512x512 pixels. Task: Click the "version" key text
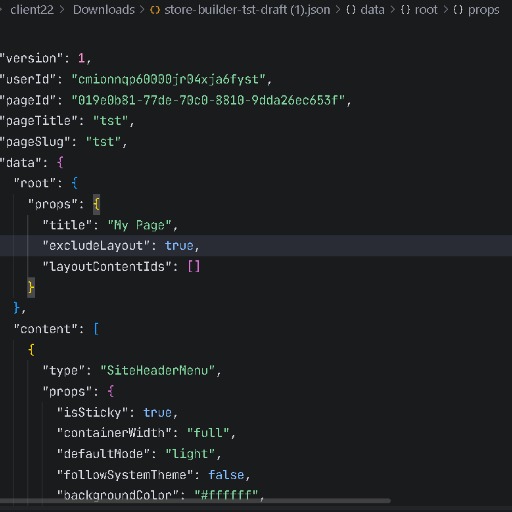(31, 58)
